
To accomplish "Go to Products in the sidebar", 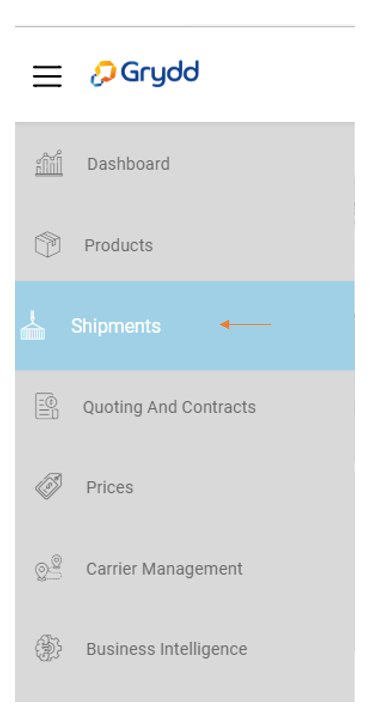I will 119,245.
